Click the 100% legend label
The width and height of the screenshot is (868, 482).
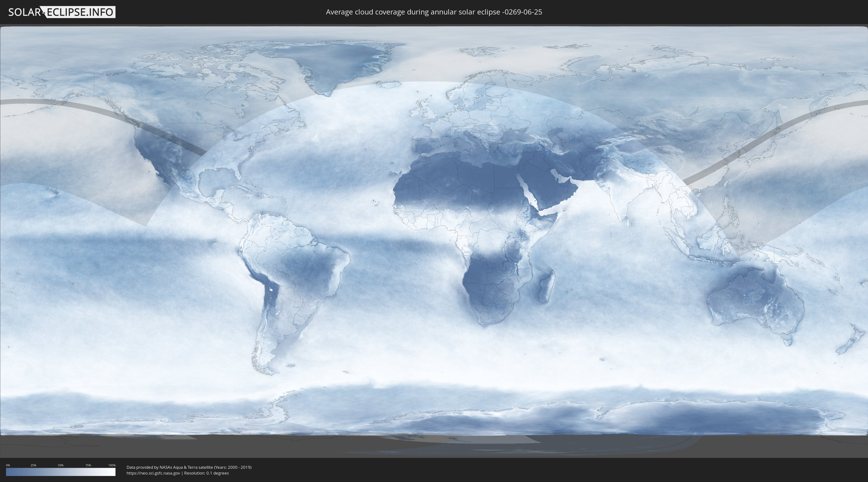[112, 465]
